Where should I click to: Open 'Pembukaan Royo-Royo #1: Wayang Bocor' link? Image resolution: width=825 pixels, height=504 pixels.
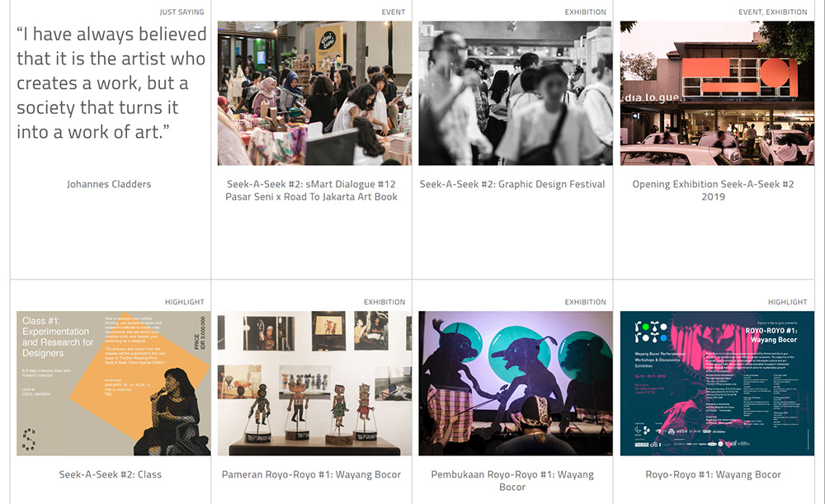(512, 481)
